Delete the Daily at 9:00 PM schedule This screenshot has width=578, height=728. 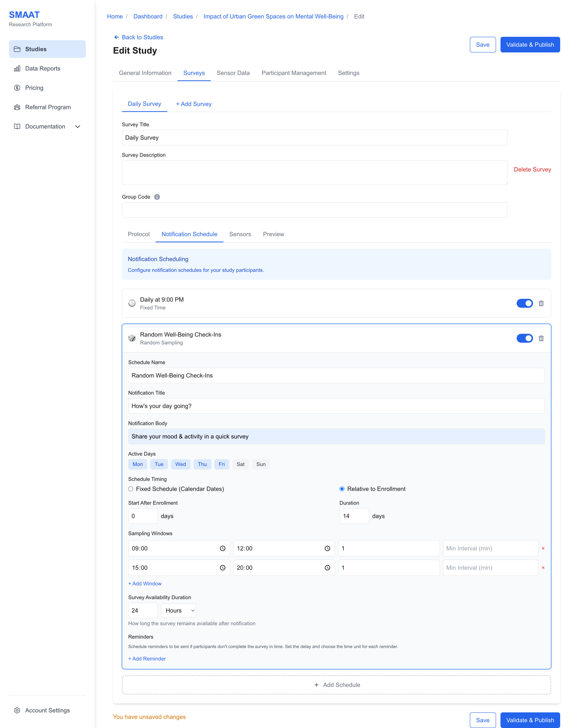click(x=541, y=303)
